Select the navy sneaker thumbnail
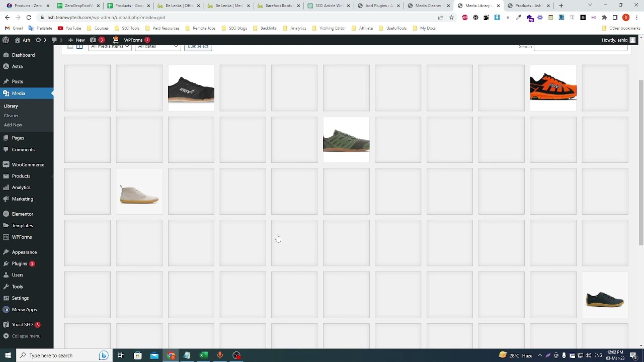 (605, 295)
